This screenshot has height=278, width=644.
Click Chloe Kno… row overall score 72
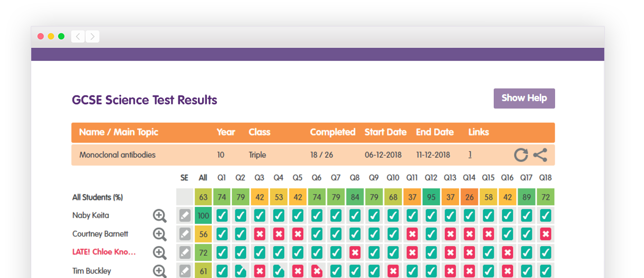click(x=203, y=253)
